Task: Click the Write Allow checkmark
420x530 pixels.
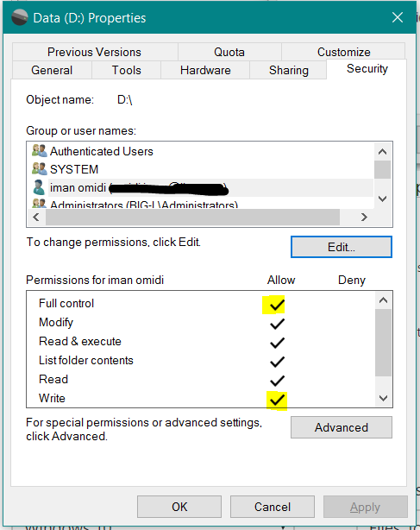Action: coord(277,400)
